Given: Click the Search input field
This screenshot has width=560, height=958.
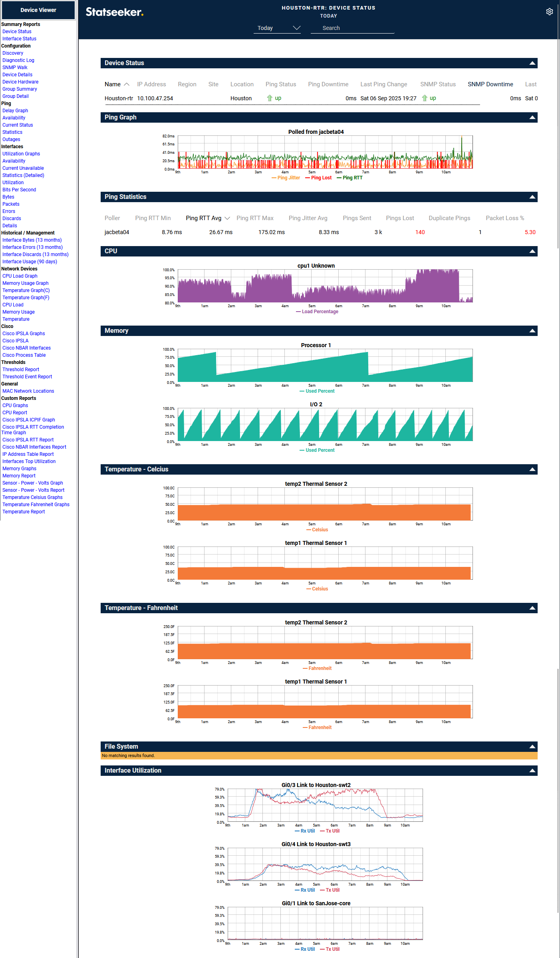Looking at the screenshot, I should [x=352, y=28].
